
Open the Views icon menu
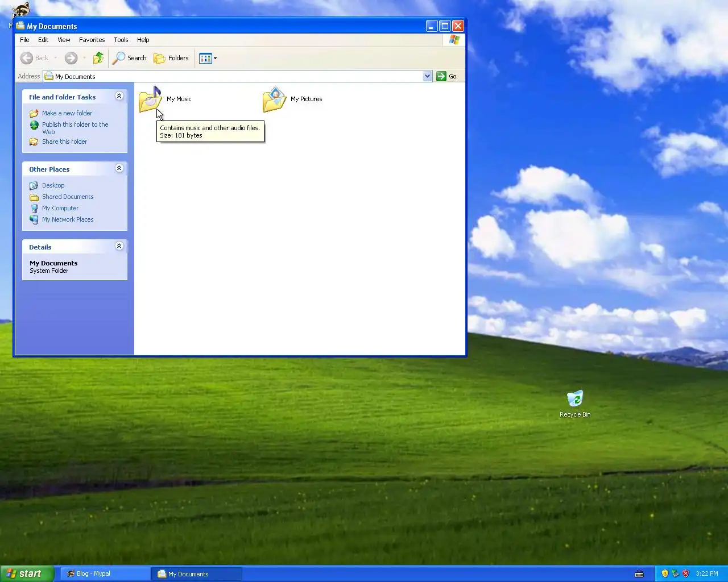[208, 58]
